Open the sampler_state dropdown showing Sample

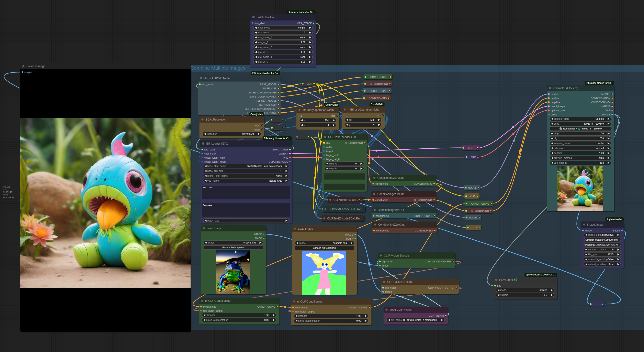[x=580, y=119]
